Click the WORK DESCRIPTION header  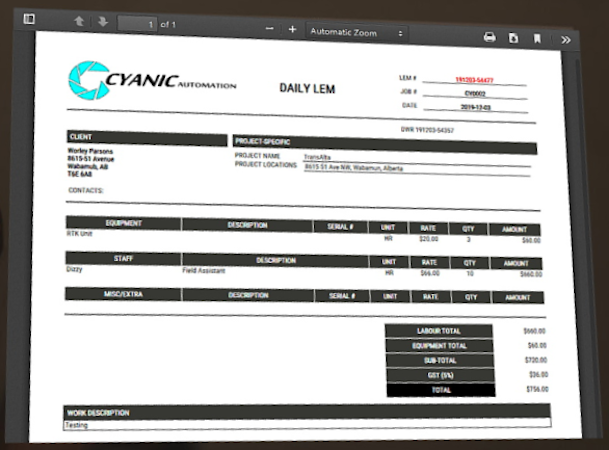[x=307, y=412]
